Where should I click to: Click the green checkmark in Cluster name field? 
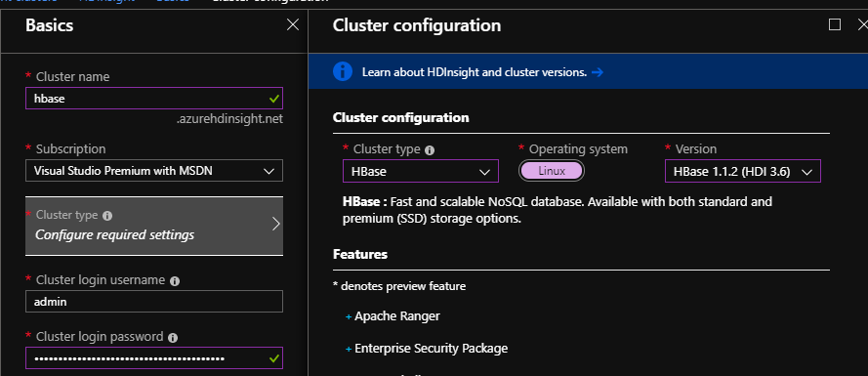click(273, 99)
